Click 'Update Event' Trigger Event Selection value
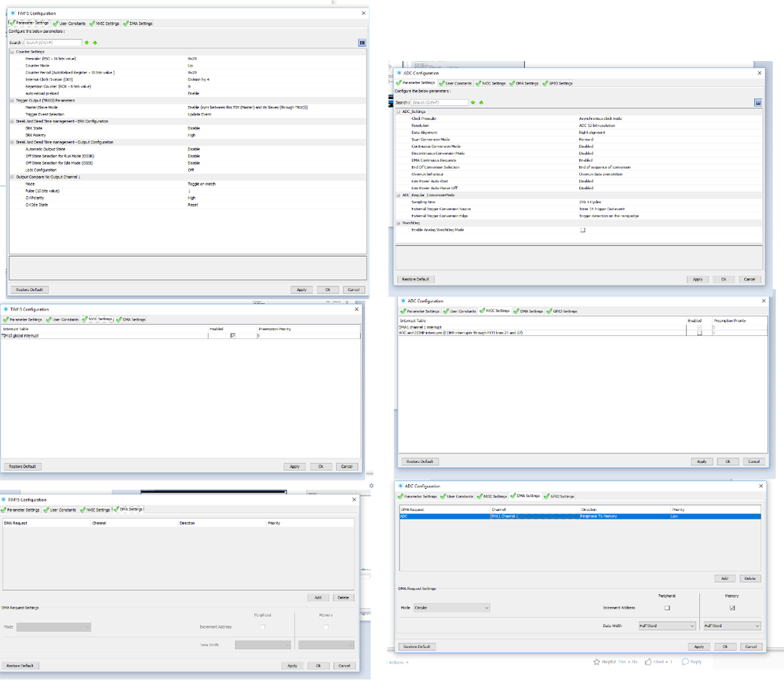784x682 pixels. (x=199, y=115)
